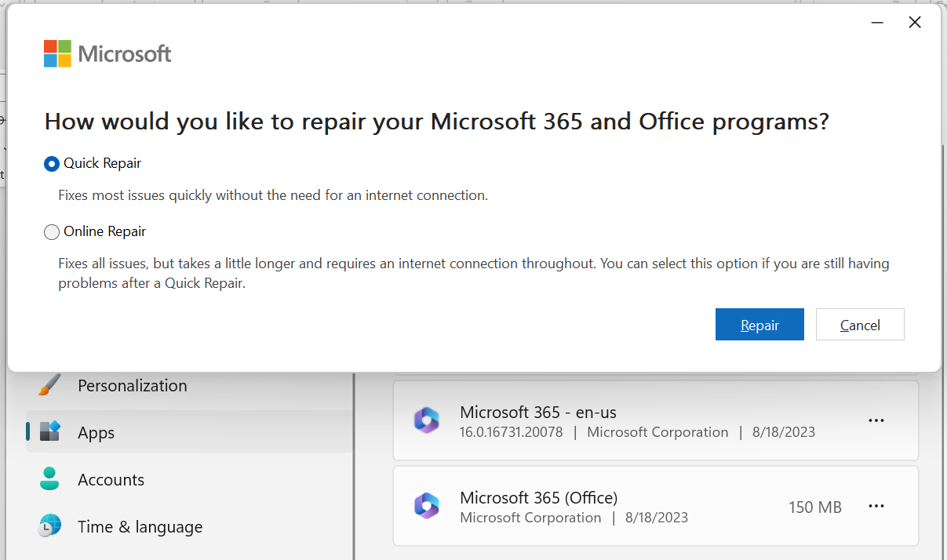Click the Time & language globe icon
Screen dimensions: 947x560
pos(49,526)
